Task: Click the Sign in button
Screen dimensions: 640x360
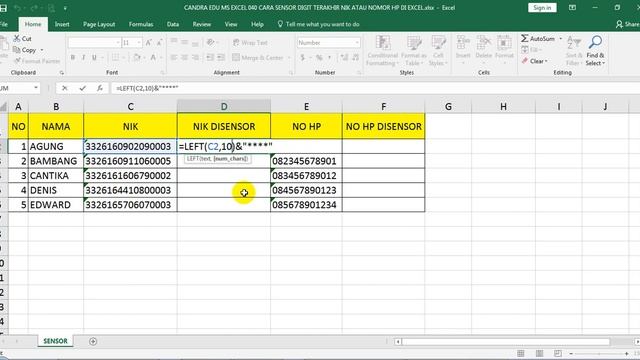Action: 542,8
